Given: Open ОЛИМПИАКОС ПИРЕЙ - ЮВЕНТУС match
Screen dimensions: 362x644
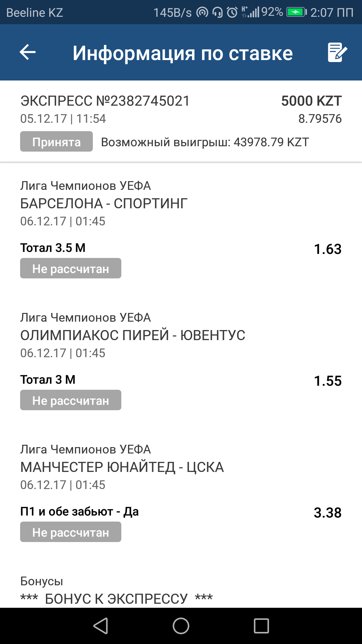Looking at the screenshot, I should [x=133, y=335].
